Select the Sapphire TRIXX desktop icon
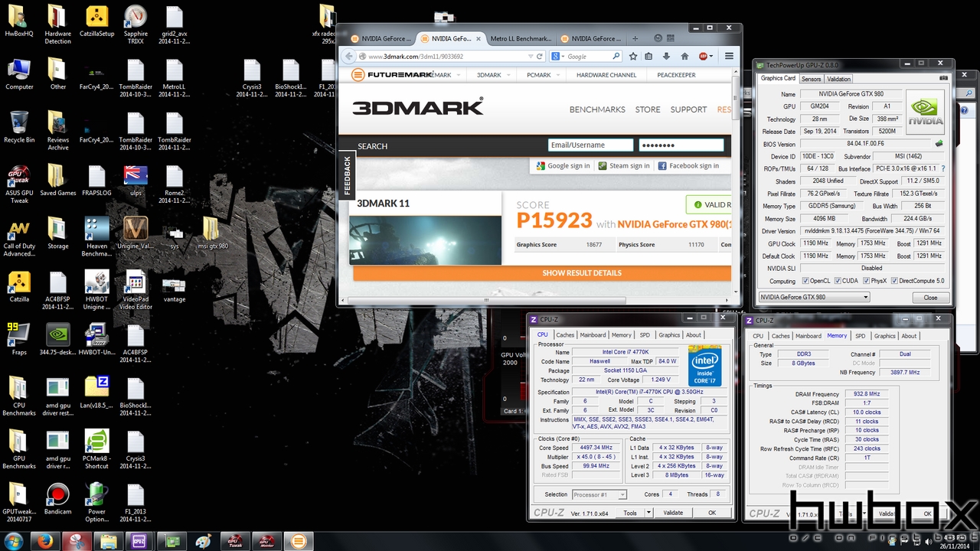Screen dimensions: 980x551 pos(136,25)
